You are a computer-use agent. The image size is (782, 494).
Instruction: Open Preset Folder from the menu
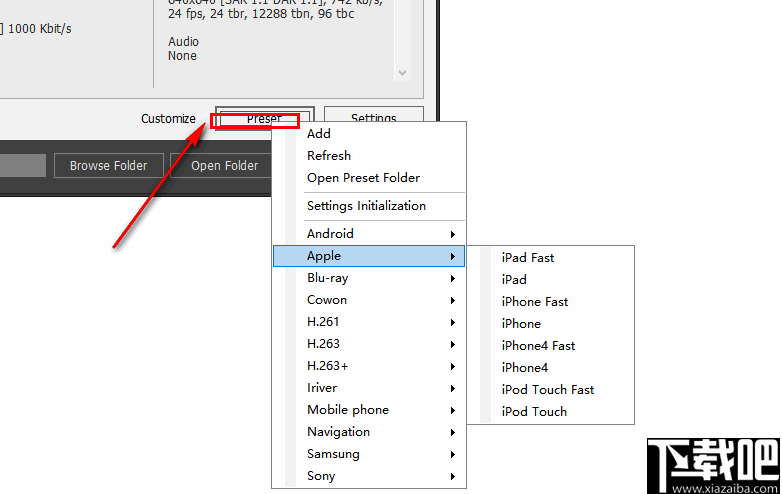click(369, 177)
